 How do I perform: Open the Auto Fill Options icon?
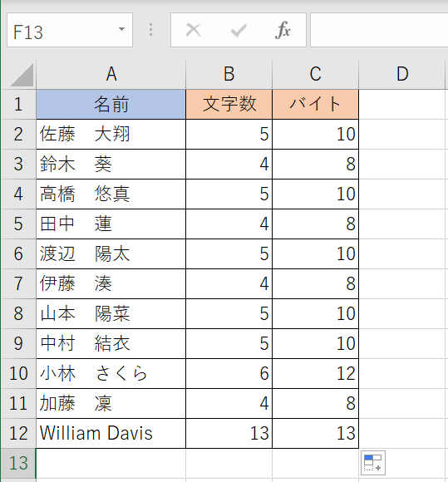(373, 463)
